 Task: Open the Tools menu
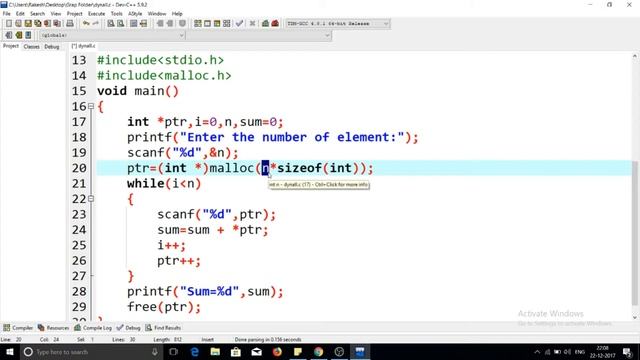[x=117, y=13]
